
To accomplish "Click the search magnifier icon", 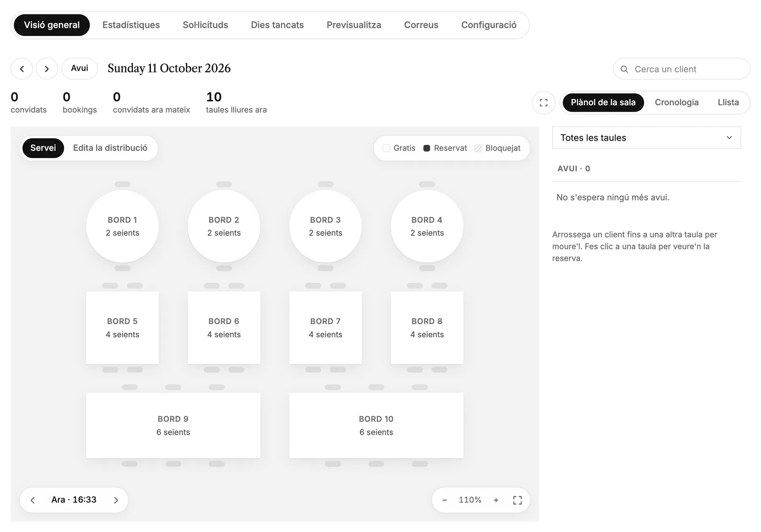I will point(624,69).
